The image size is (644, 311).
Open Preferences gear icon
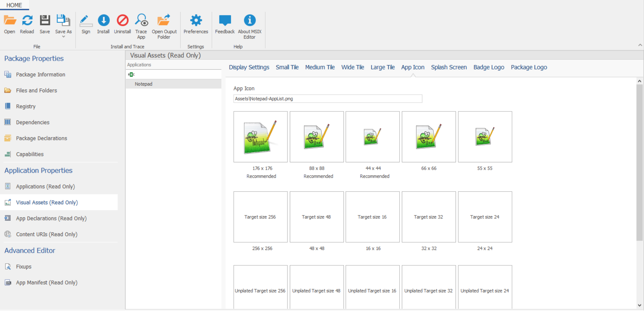196,20
